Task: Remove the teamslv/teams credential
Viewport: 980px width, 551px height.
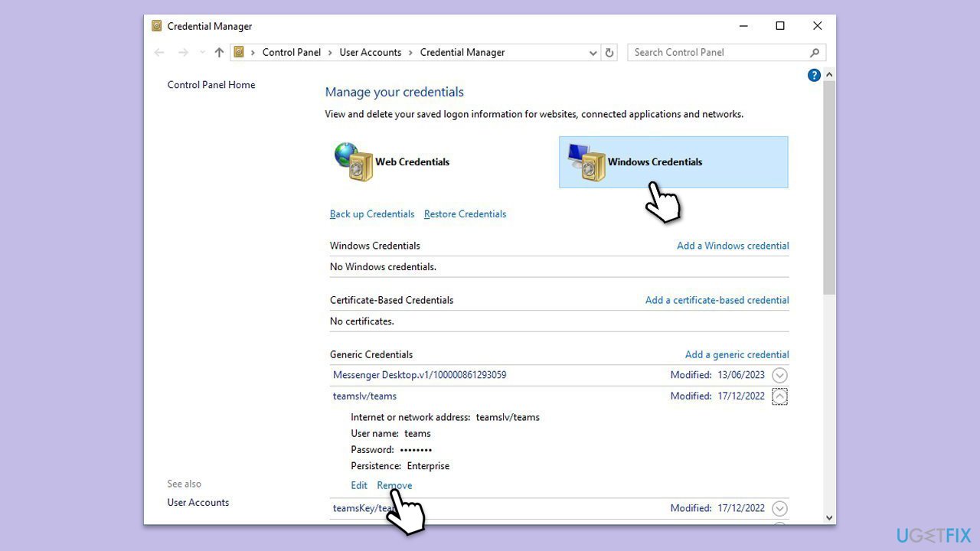Action: coord(394,485)
